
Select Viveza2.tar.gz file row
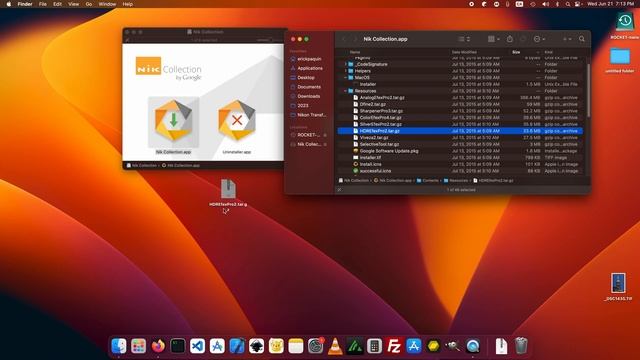click(x=460, y=138)
